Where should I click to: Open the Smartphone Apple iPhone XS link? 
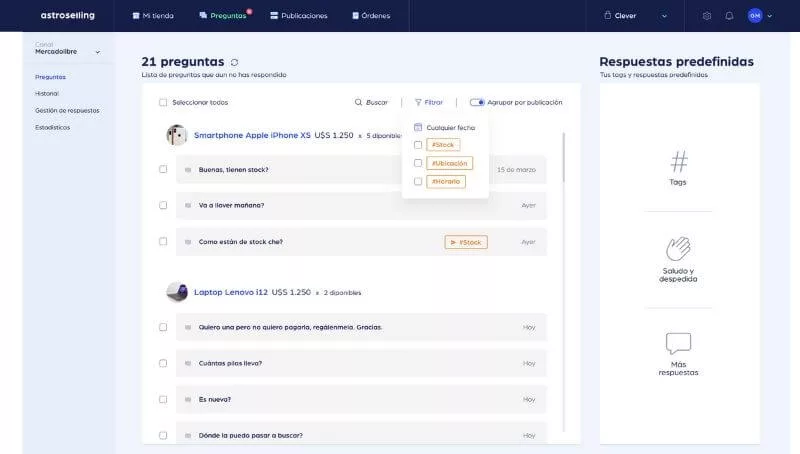tap(252, 135)
